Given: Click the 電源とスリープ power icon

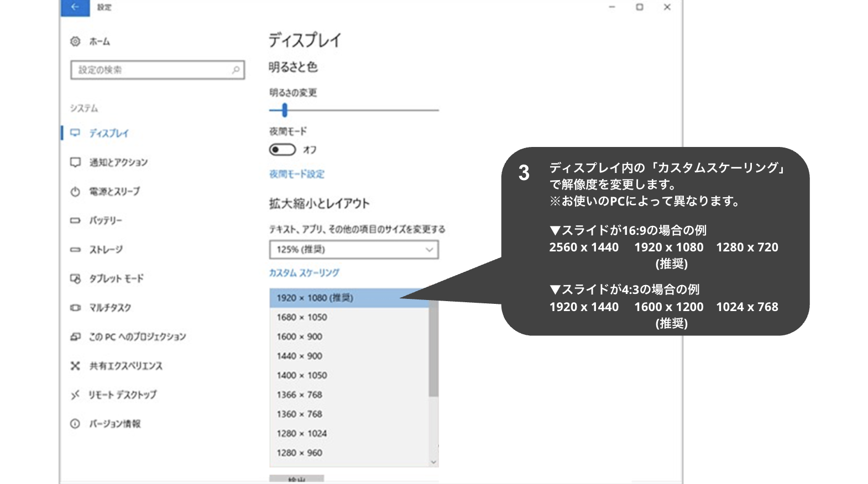Looking at the screenshot, I should point(76,192).
